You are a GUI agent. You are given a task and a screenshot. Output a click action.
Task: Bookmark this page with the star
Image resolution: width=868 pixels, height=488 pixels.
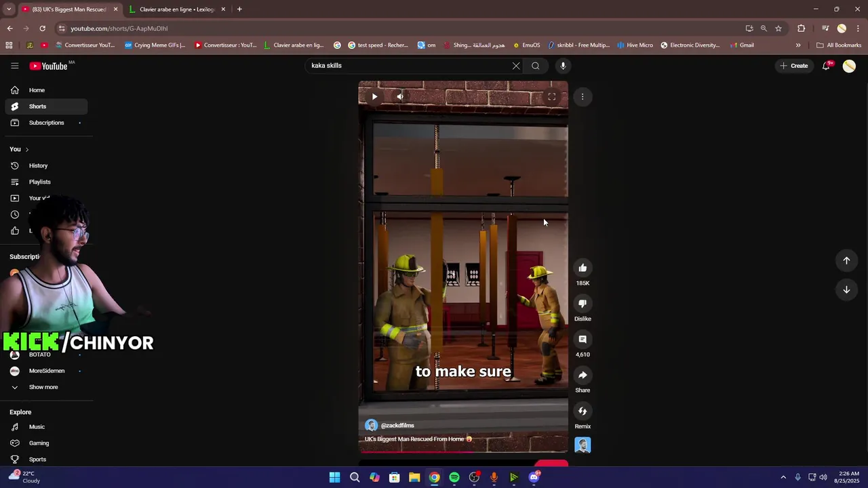778,28
